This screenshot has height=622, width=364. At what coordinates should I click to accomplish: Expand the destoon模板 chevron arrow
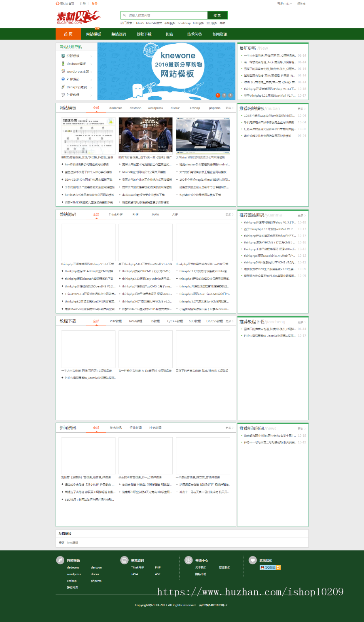pyautogui.click(x=91, y=63)
